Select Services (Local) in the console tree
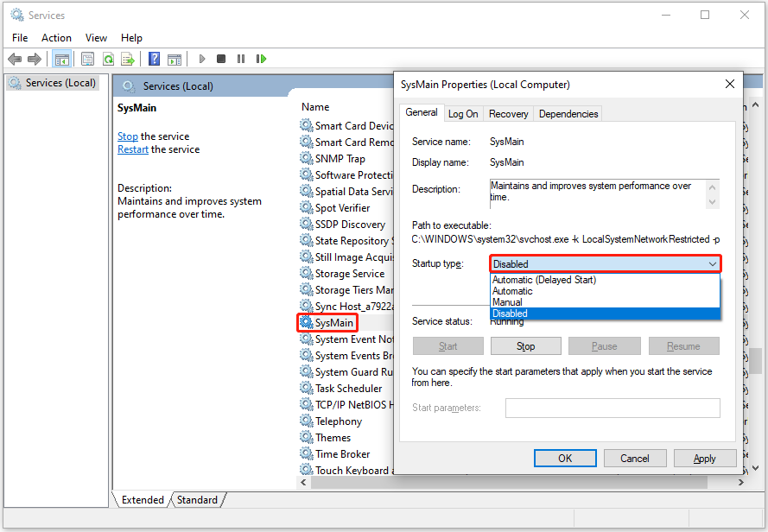Screen dimensions: 768x532 [x=53, y=83]
